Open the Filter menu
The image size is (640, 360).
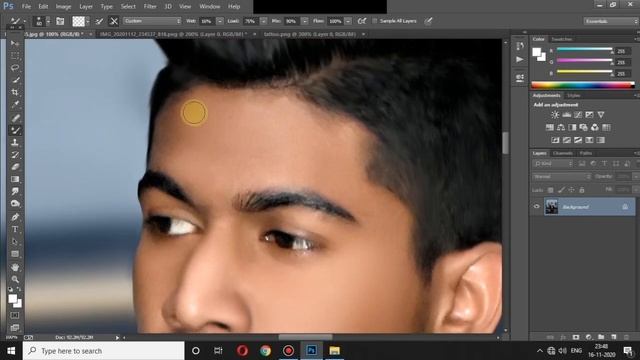click(x=150, y=7)
